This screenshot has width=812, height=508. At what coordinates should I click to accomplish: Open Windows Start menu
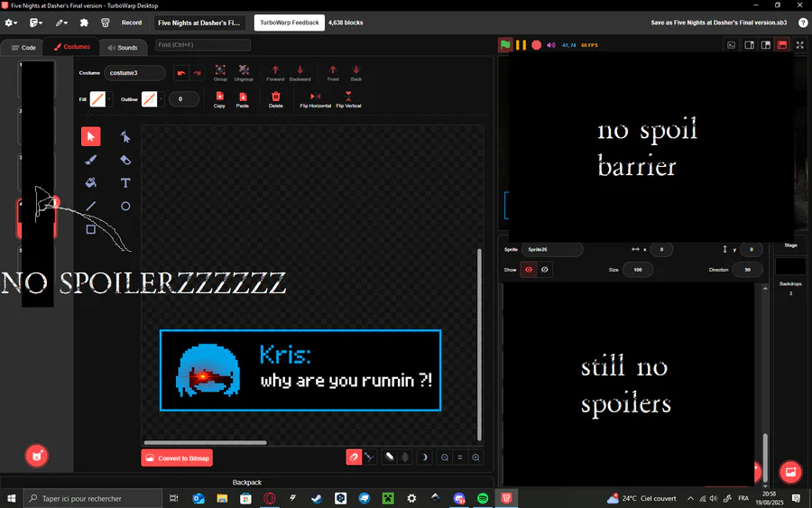[12, 498]
